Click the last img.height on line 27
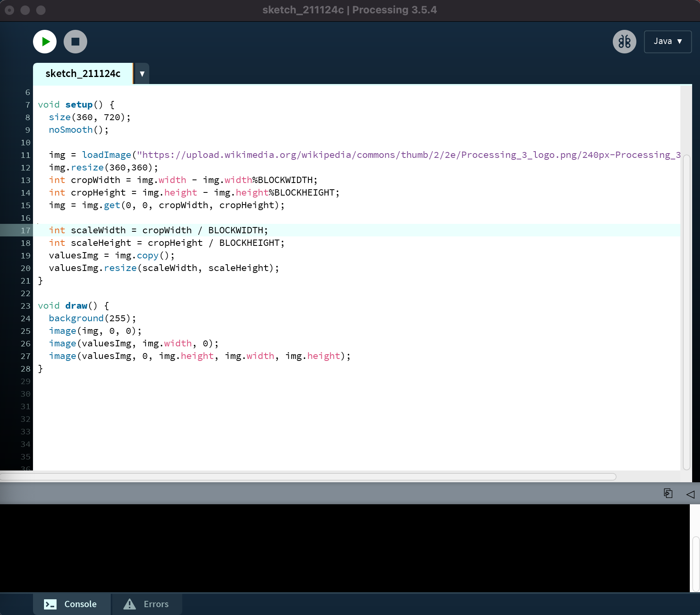700x615 pixels. point(313,356)
